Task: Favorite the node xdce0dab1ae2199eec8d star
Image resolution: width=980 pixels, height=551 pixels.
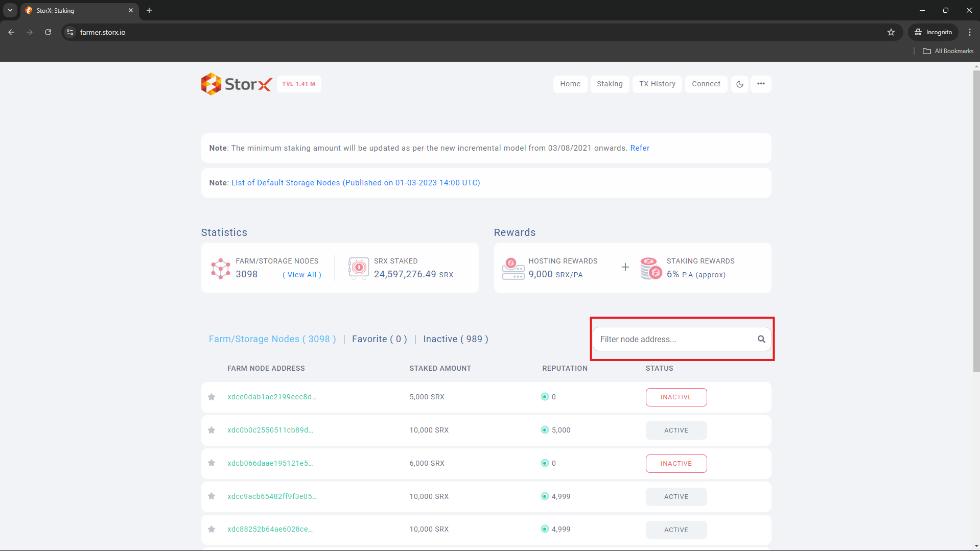Action: pos(212,397)
